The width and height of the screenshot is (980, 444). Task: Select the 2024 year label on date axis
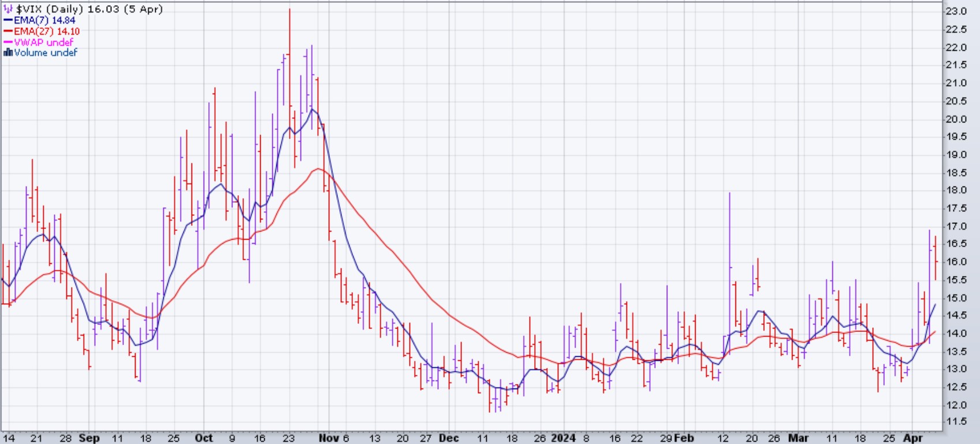point(563,438)
